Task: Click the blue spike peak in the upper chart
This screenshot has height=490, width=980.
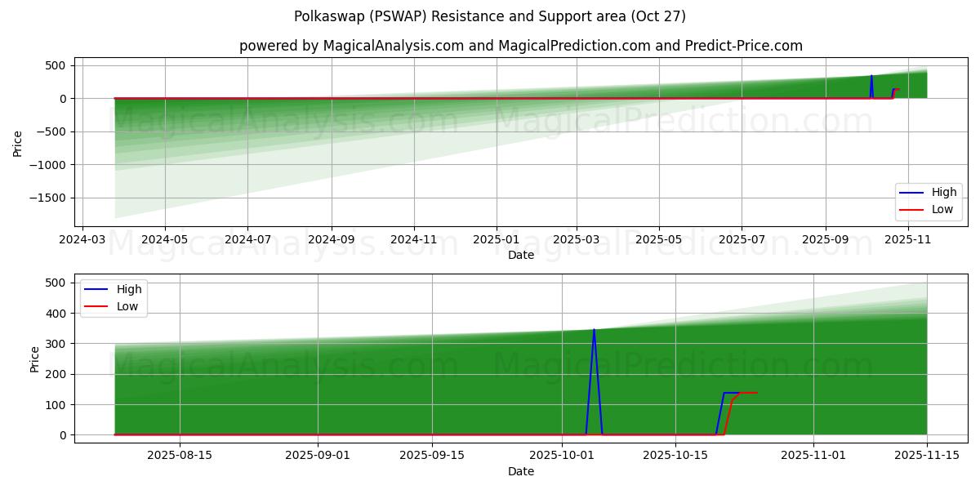Action: [871, 76]
